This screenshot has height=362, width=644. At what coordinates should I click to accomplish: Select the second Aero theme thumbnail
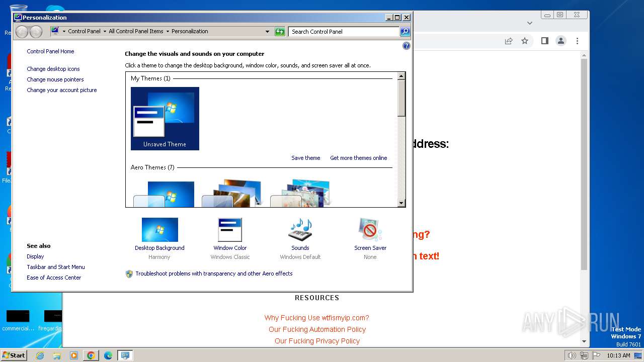(232, 194)
